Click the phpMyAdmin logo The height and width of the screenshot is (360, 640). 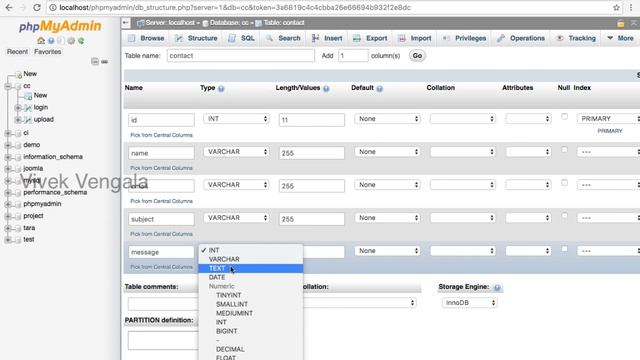pos(60,26)
